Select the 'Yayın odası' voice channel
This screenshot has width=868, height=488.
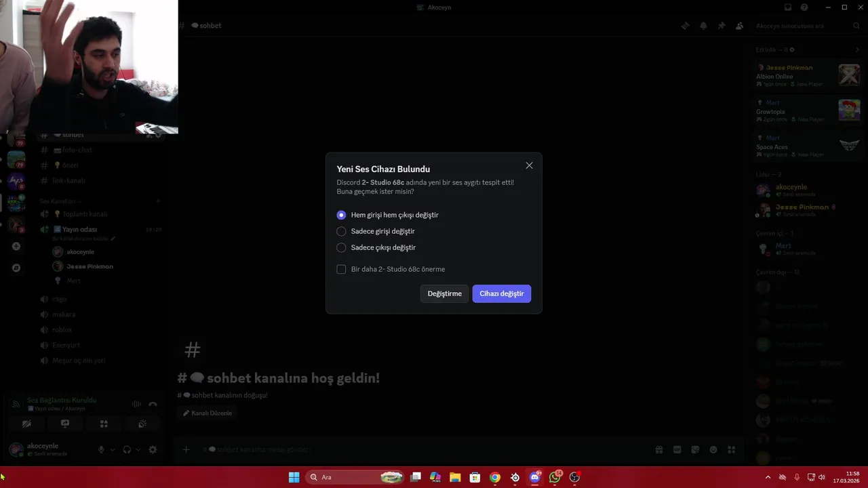[100, 229]
